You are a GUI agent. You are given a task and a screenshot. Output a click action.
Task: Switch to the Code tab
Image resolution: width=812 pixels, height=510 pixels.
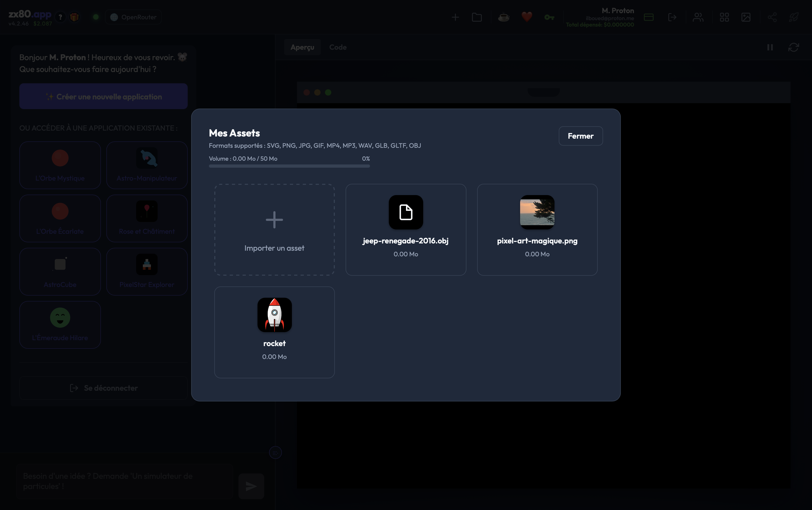pyautogui.click(x=338, y=47)
